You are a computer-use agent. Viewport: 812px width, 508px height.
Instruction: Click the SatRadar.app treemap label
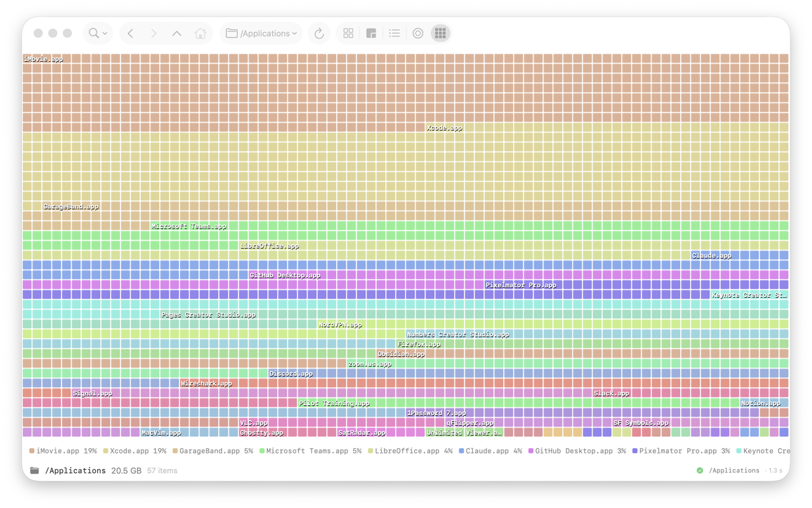(x=362, y=433)
